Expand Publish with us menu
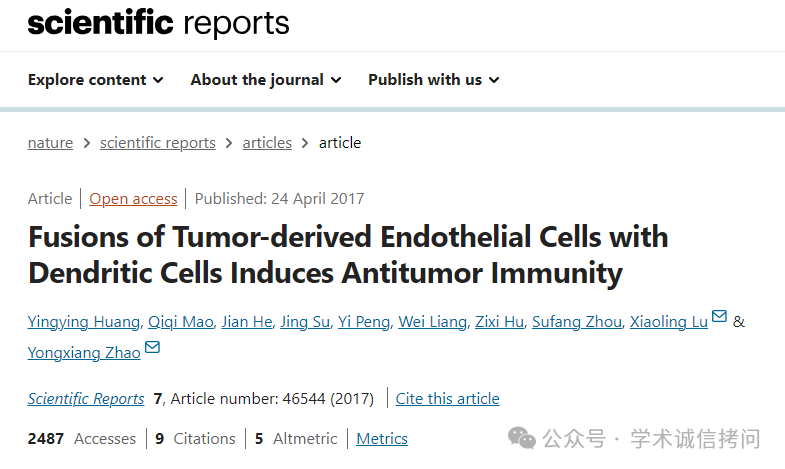 pos(434,80)
